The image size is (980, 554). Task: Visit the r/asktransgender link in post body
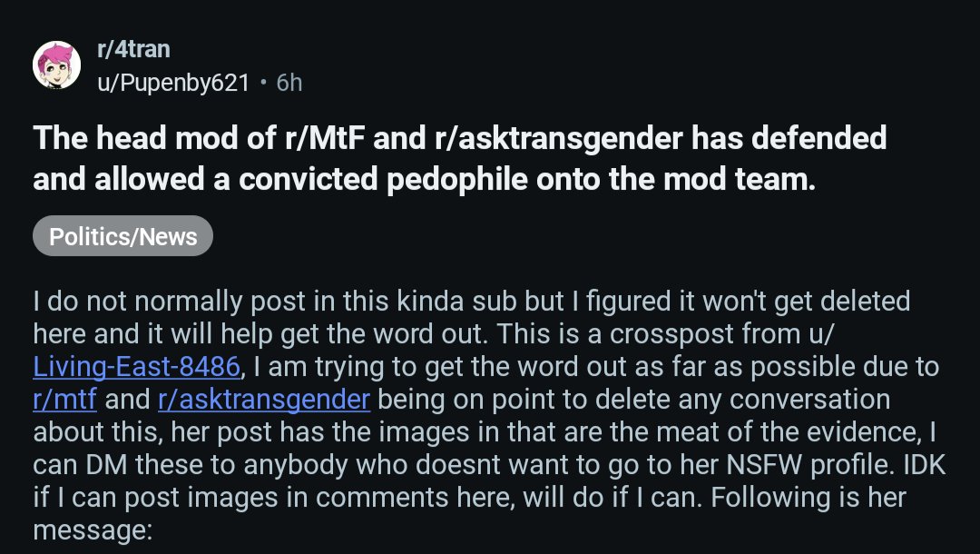[x=263, y=399]
